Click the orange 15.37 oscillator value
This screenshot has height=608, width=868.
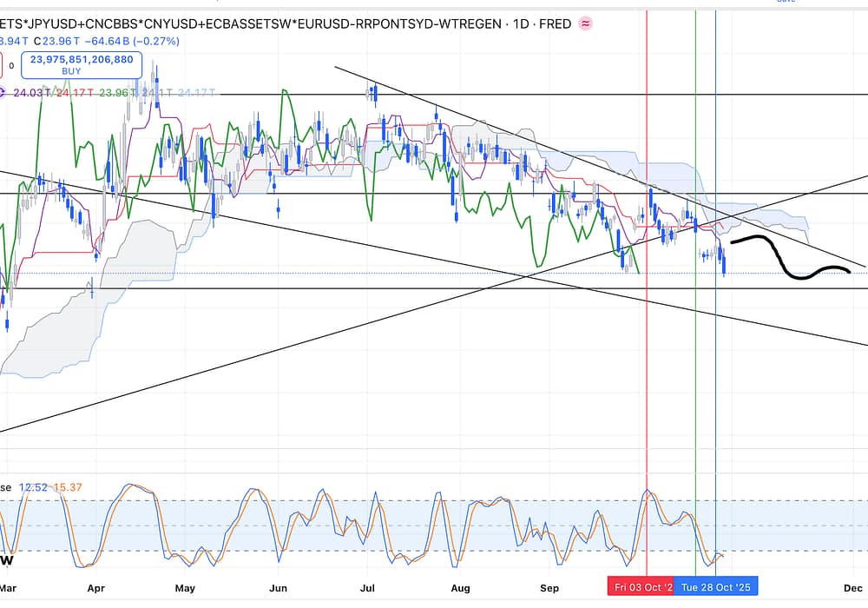[x=67, y=487]
